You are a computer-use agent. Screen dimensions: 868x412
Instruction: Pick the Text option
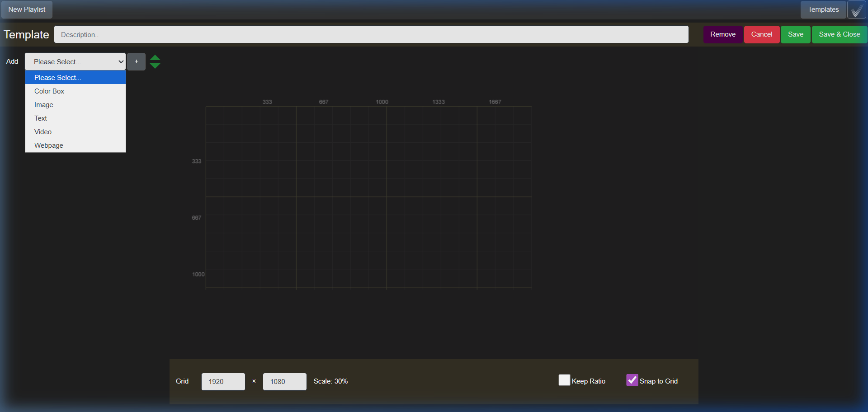click(x=75, y=118)
